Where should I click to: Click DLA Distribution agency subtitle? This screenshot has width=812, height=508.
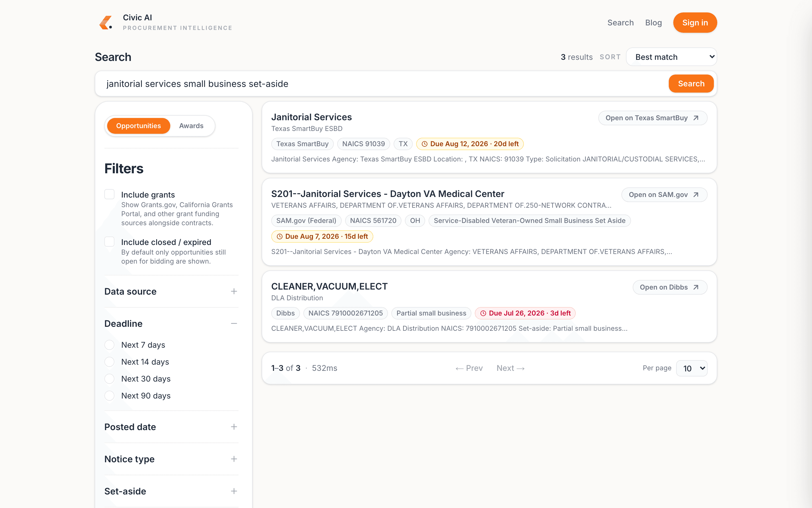click(x=297, y=298)
